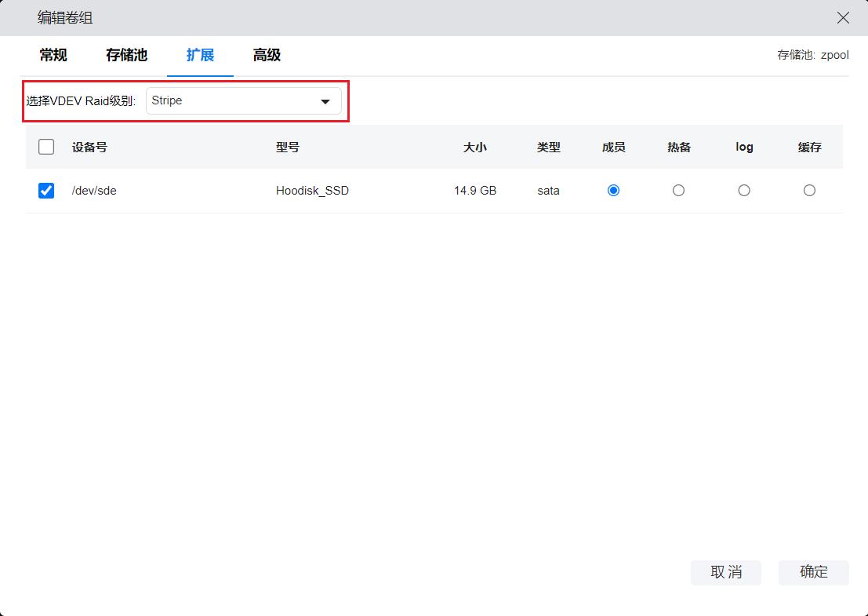Pick the 缓存 radio button for /dev/sde

(809, 191)
